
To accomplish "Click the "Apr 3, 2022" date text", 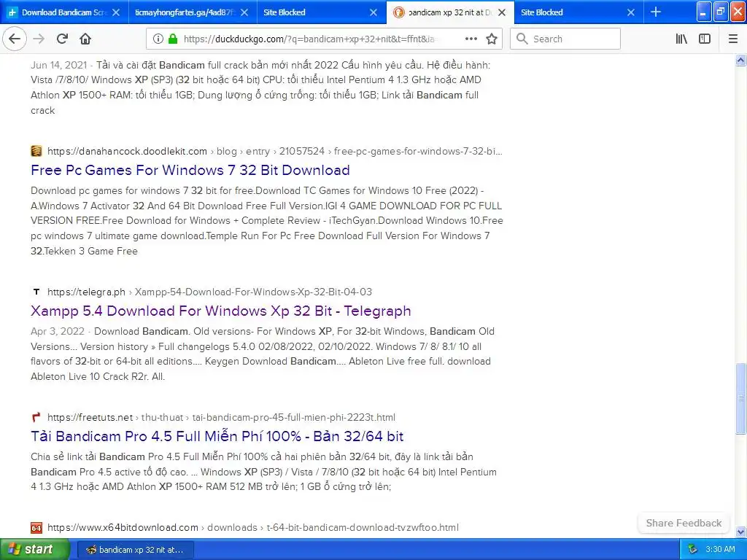I will tap(58, 331).
